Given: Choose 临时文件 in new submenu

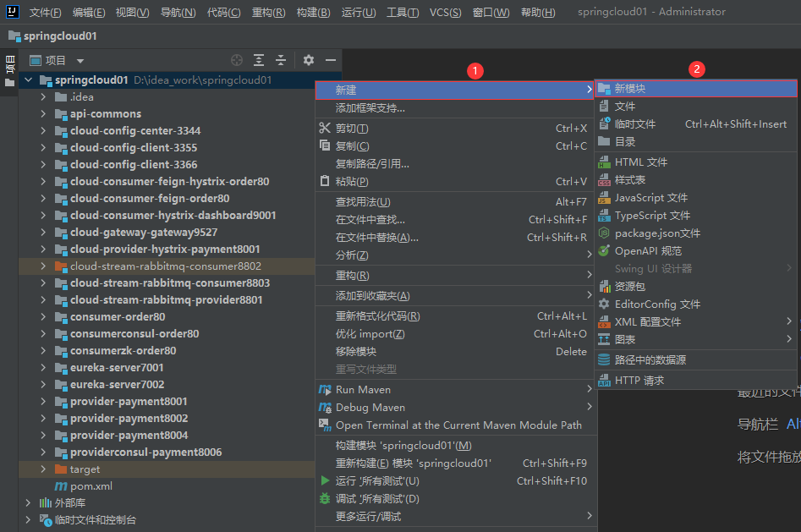Looking at the screenshot, I should [696, 124].
